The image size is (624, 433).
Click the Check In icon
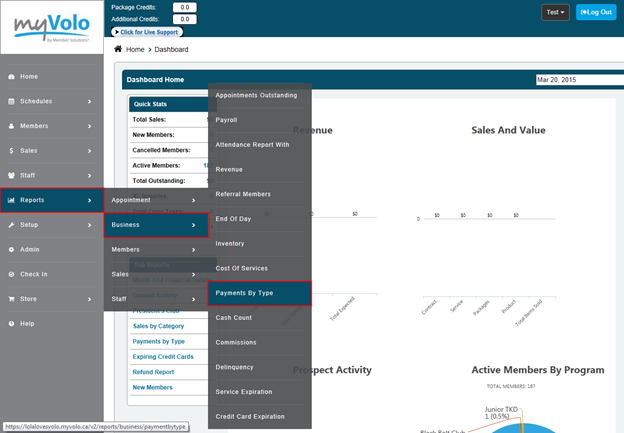[11, 274]
